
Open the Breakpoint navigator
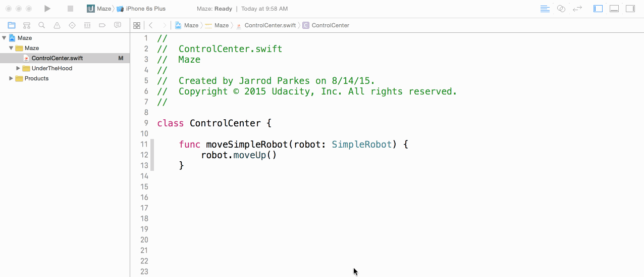pos(102,25)
